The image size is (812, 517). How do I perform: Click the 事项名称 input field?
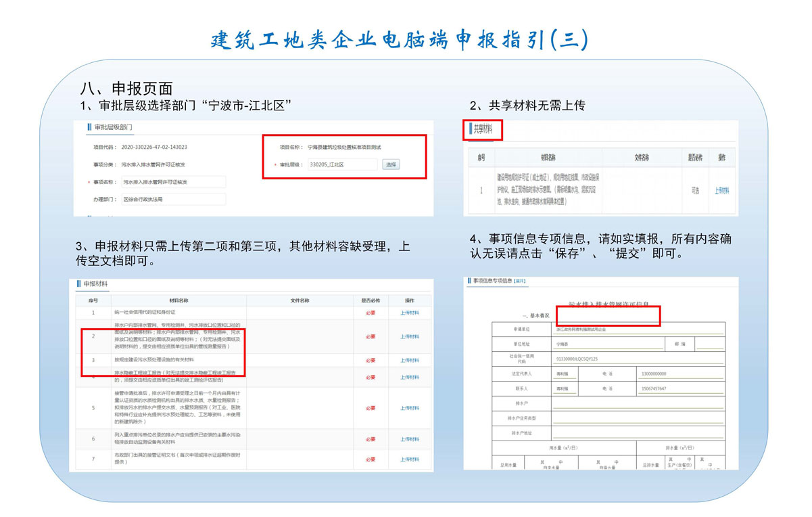172,182
